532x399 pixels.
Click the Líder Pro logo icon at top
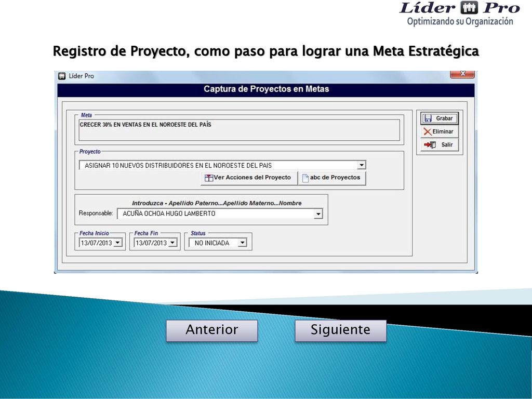469,7
